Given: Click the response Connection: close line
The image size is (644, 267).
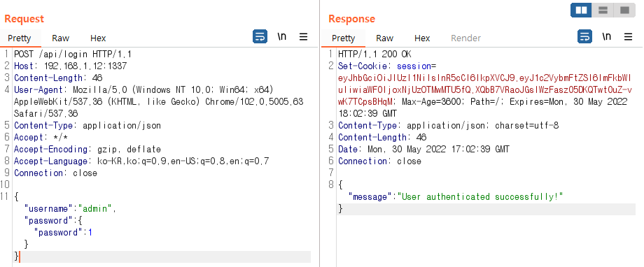Looking at the screenshot, I should click(x=379, y=161).
